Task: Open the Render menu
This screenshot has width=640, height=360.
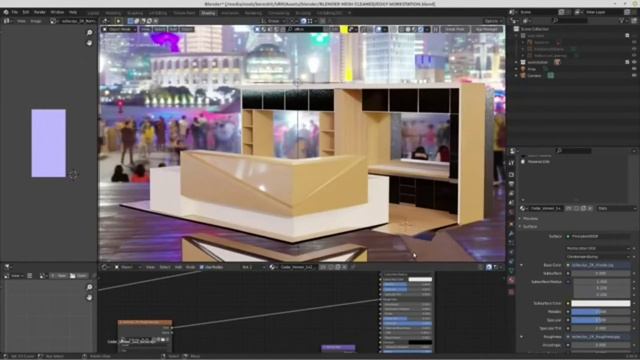Action: (x=40, y=12)
